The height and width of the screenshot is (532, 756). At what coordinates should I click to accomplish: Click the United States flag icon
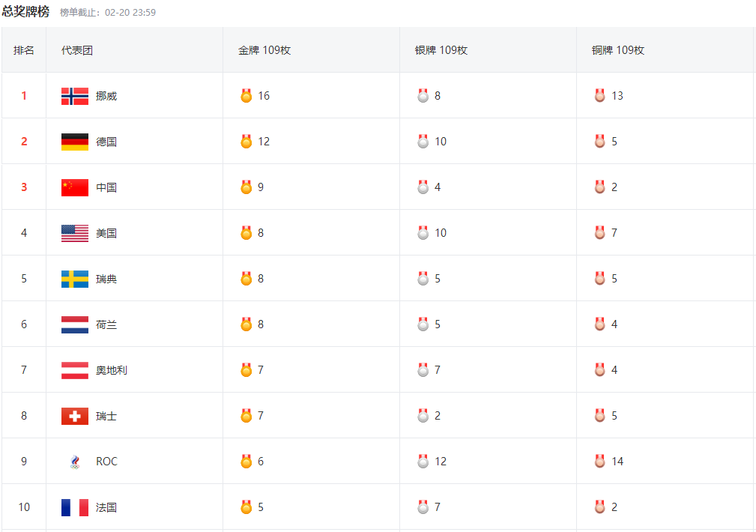pyautogui.click(x=74, y=233)
